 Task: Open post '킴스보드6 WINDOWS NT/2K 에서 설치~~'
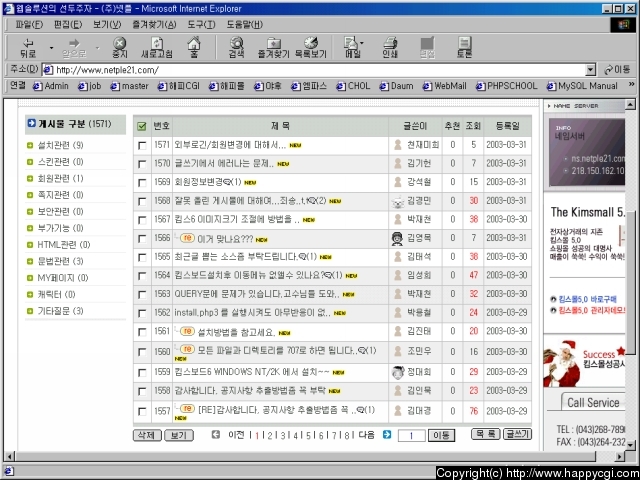252,372
